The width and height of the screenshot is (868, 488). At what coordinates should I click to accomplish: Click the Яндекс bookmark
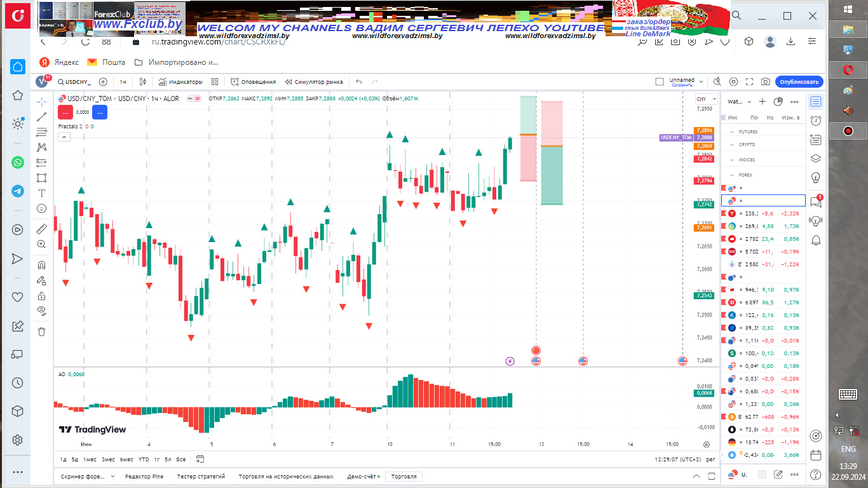click(x=59, y=62)
